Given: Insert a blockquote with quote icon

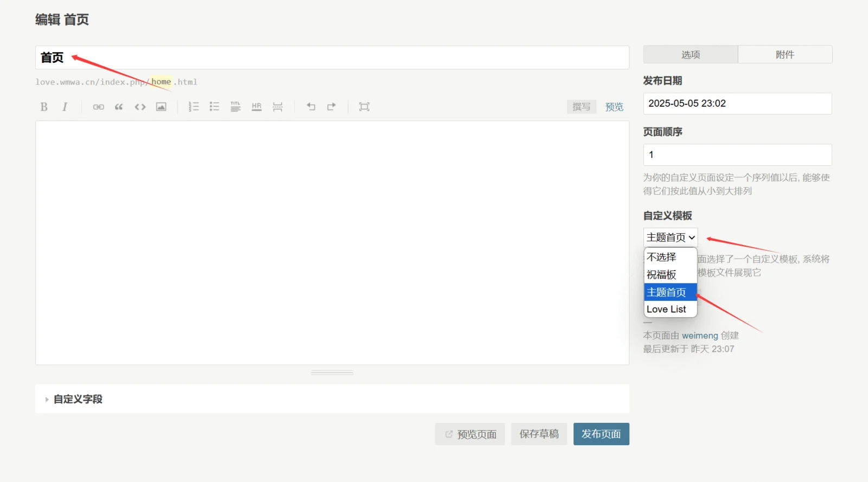Looking at the screenshot, I should click(x=119, y=107).
